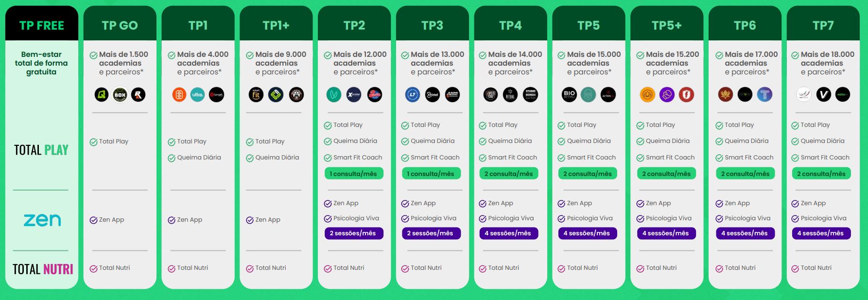Image resolution: width=868 pixels, height=300 pixels.
Task: Click the Zen App checkmark in TP GO
Action: point(94,220)
